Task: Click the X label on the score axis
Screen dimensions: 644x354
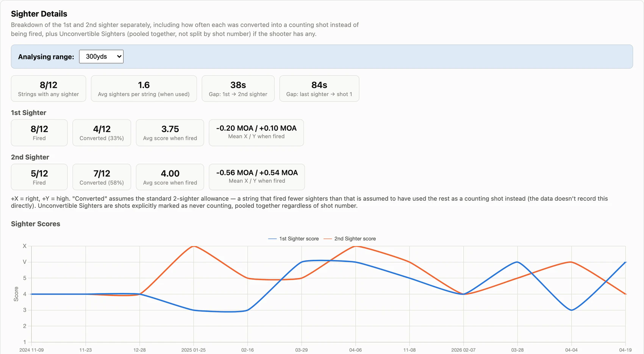Action: click(25, 246)
